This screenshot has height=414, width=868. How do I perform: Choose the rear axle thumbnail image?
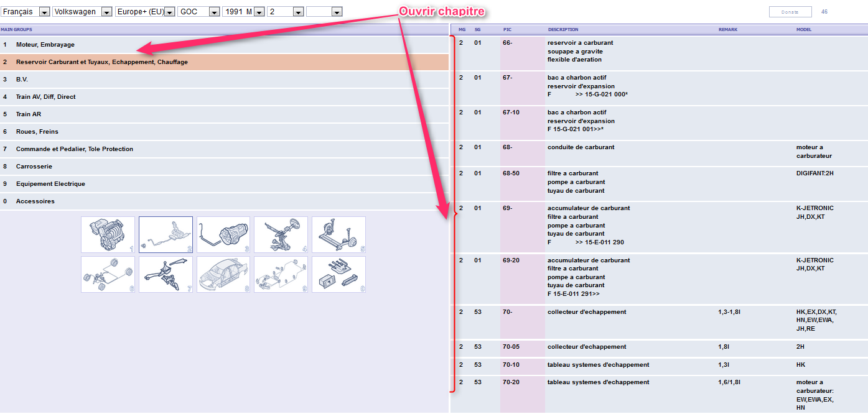click(338, 234)
